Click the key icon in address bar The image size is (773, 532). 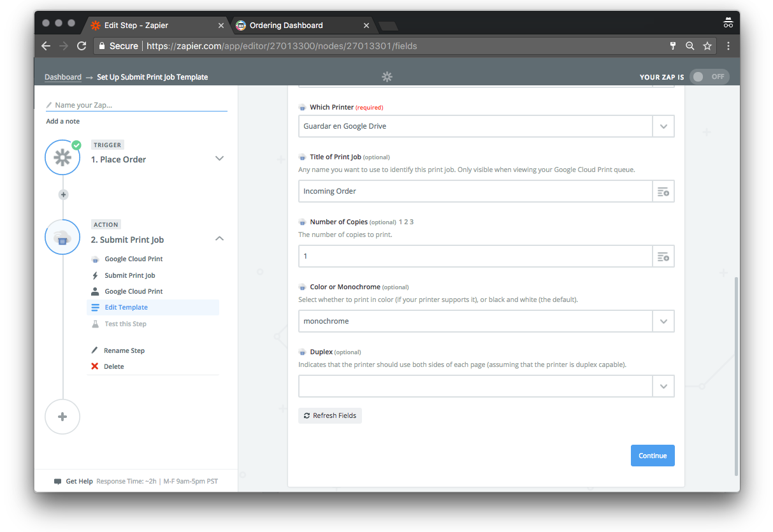click(673, 46)
